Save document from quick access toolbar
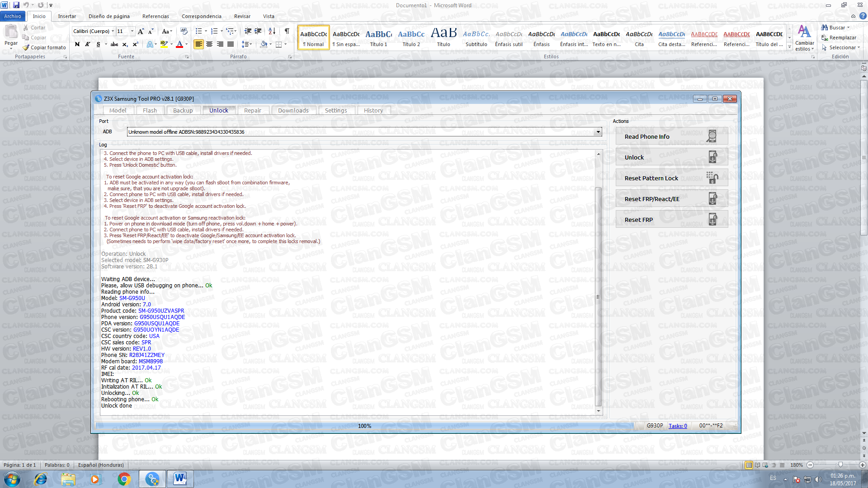This screenshot has height=488, width=868. 16,5
